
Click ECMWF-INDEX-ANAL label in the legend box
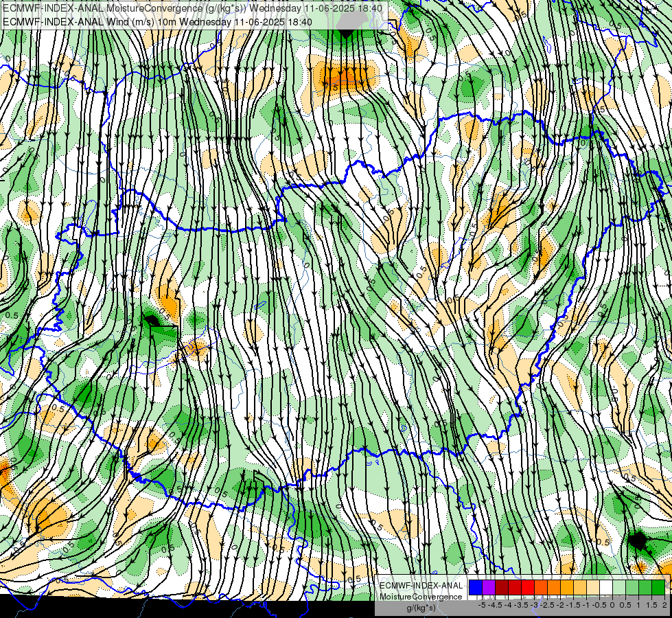pos(421,586)
